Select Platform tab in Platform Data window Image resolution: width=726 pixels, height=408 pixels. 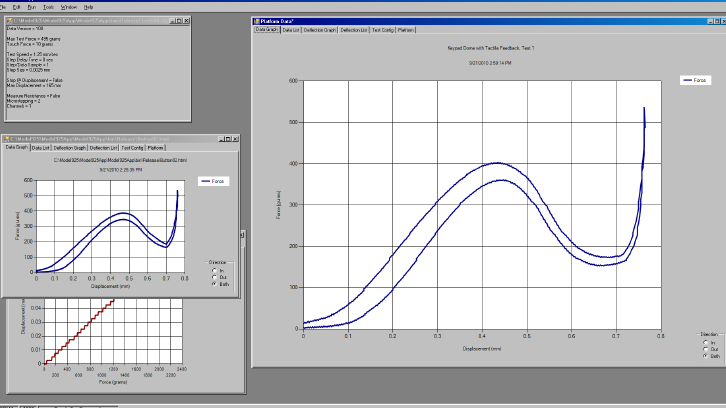(406, 30)
